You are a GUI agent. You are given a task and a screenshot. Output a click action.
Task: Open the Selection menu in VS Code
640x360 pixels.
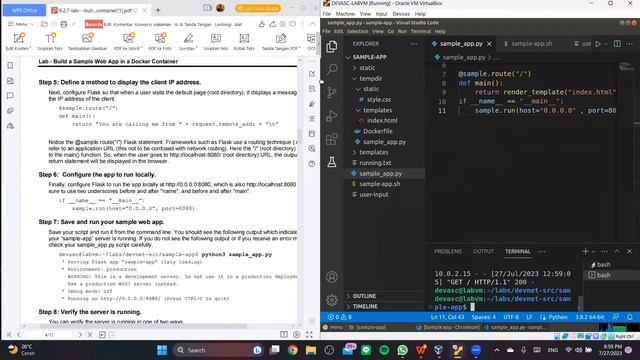tap(358, 31)
